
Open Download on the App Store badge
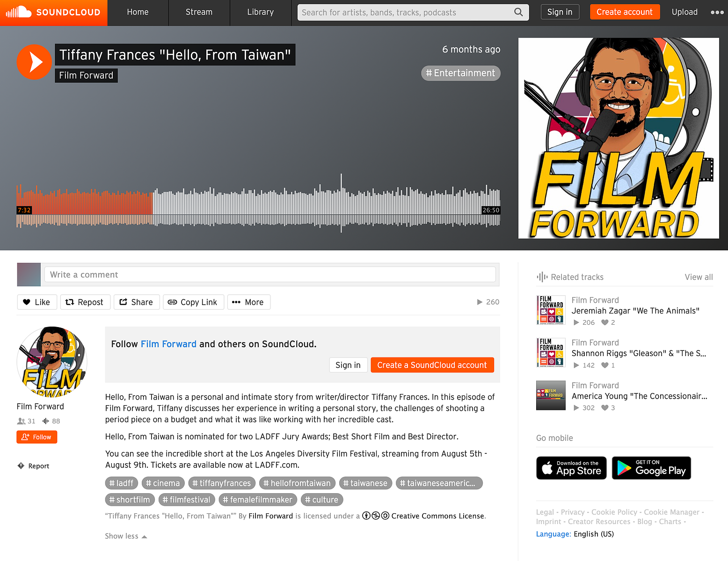point(571,468)
